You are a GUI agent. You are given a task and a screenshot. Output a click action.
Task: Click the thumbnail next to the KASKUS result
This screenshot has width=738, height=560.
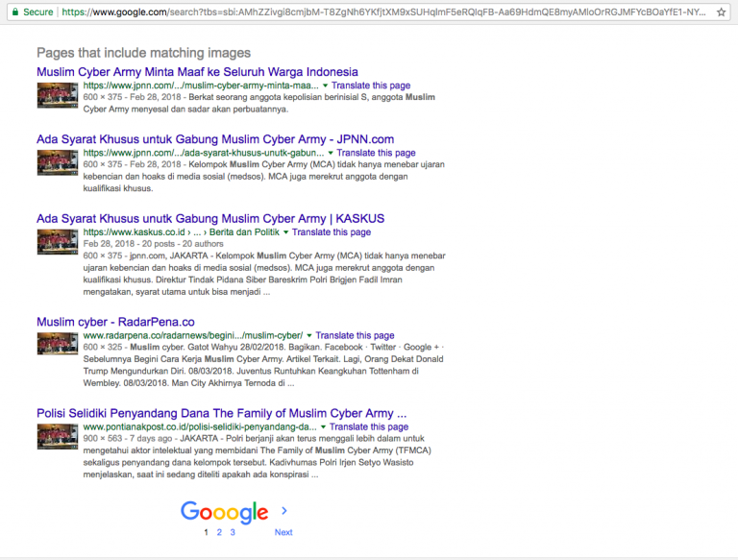58,242
